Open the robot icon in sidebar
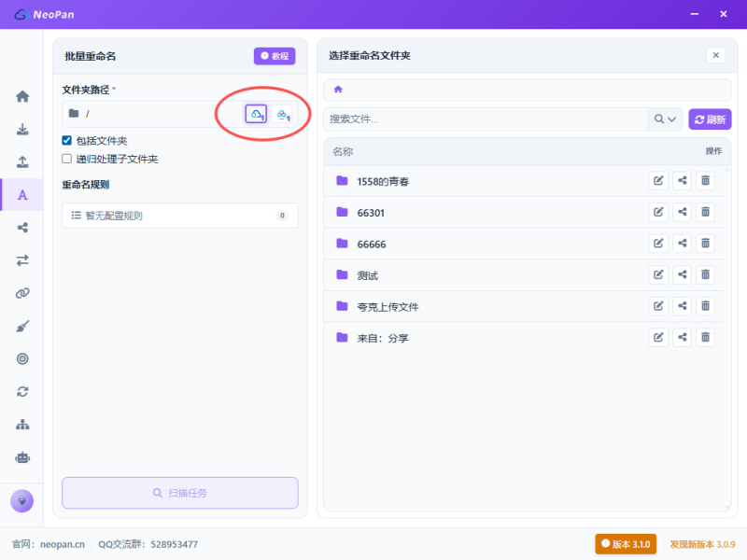 [x=22, y=457]
